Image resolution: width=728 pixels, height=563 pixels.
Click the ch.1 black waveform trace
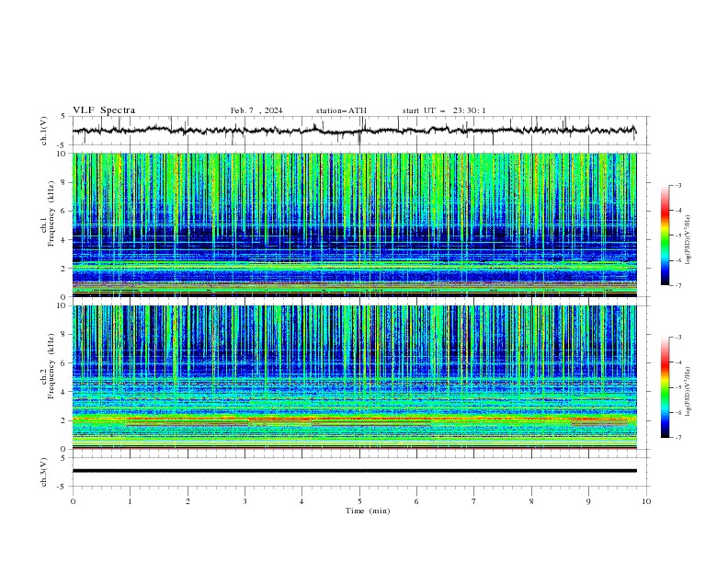[x=354, y=131]
